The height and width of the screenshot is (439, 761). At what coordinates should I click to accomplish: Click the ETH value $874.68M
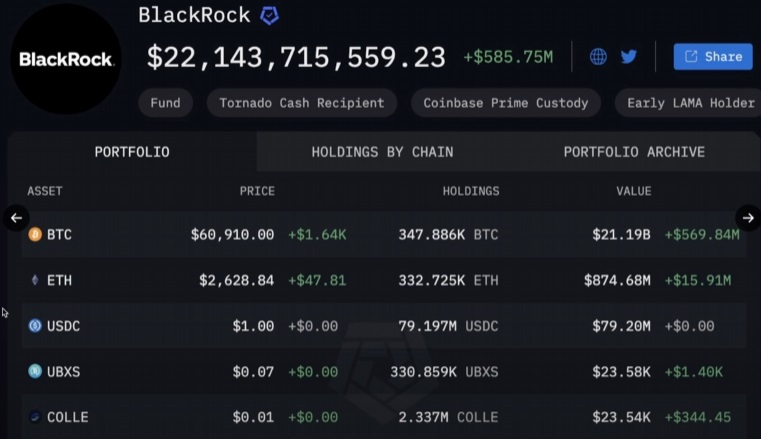coord(617,280)
